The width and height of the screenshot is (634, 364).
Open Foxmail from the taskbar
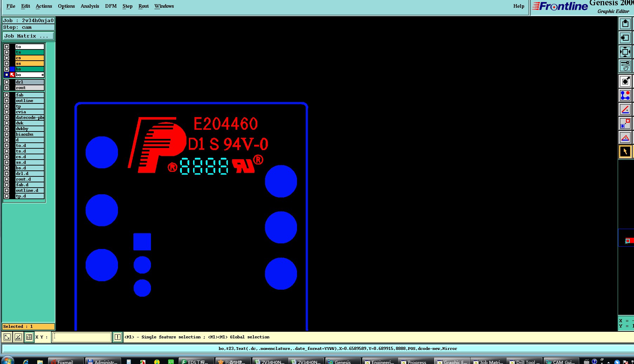tap(66, 361)
